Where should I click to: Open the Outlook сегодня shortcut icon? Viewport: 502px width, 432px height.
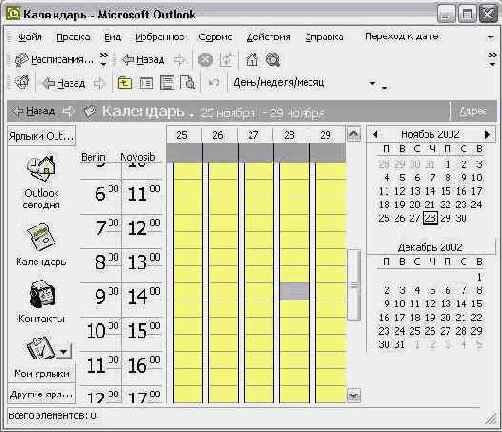(41, 168)
